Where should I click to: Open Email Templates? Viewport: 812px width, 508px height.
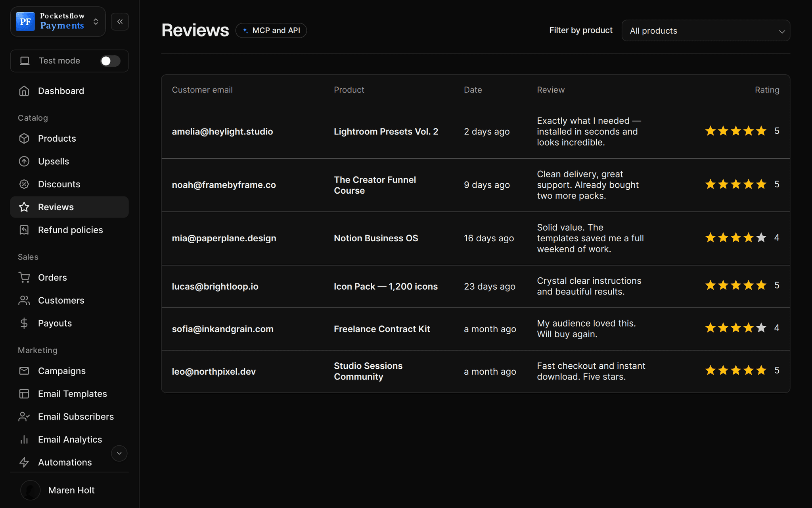click(x=69, y=394)
